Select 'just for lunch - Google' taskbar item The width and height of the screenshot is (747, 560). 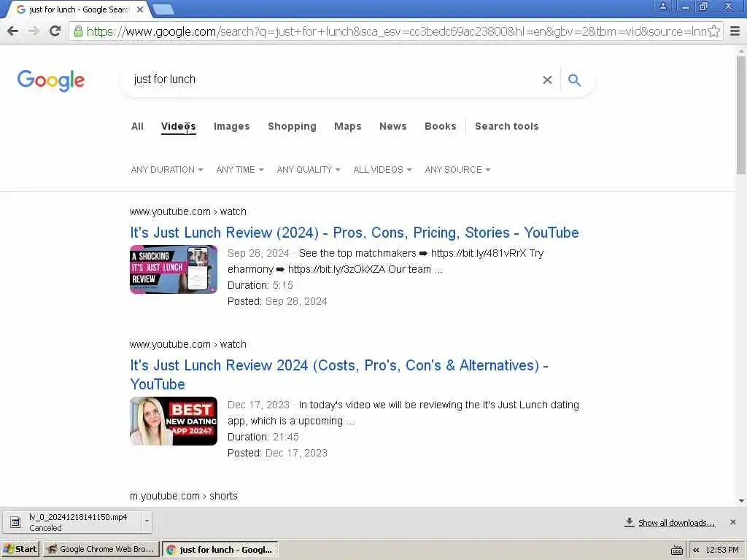[x=220, y=550]
